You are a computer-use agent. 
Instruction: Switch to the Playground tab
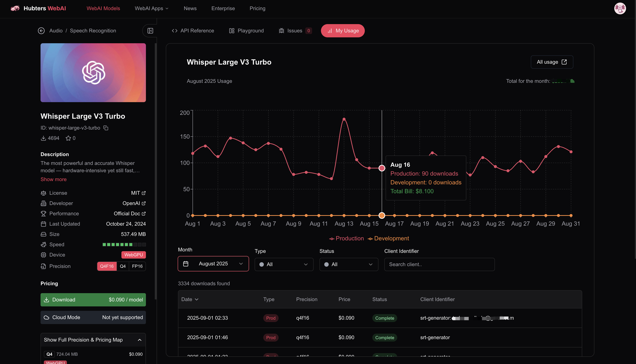coord(246,31)
